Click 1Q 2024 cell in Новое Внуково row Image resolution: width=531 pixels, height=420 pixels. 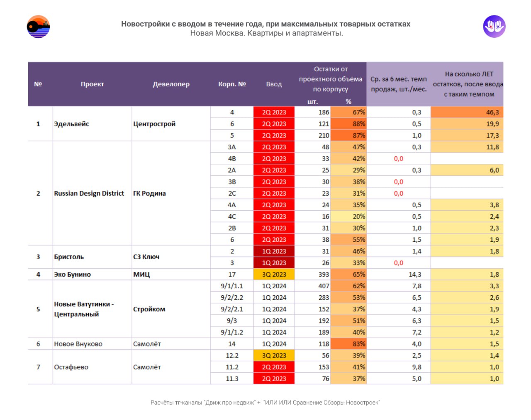[274, 344]
